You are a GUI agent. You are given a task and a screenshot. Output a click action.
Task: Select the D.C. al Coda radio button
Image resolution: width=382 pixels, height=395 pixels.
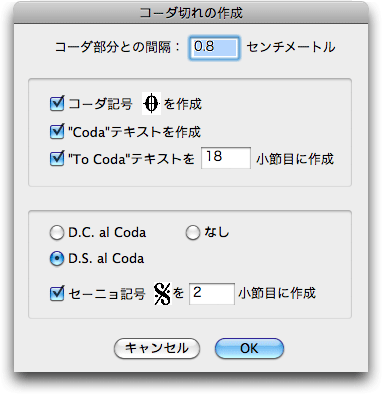point(57,233)
